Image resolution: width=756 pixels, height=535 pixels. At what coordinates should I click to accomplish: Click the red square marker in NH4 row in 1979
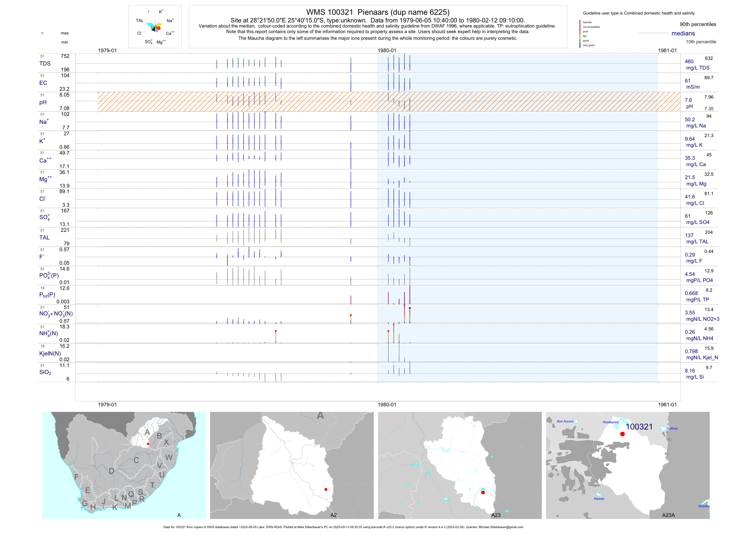click(276, 331)
